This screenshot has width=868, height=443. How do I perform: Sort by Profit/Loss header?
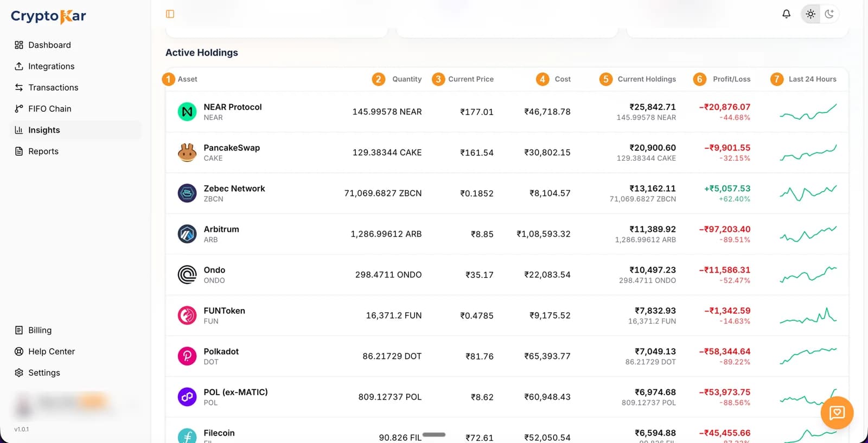pos(731,79)
